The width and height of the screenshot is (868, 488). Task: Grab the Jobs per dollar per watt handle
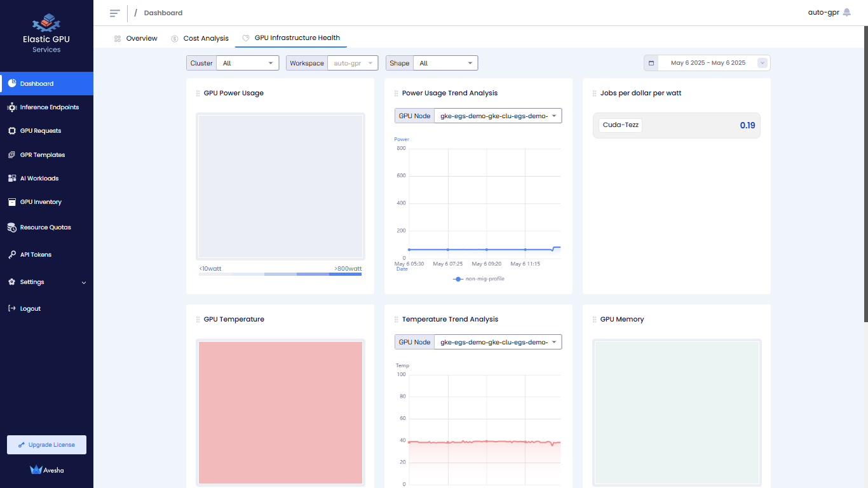[594, 93]
